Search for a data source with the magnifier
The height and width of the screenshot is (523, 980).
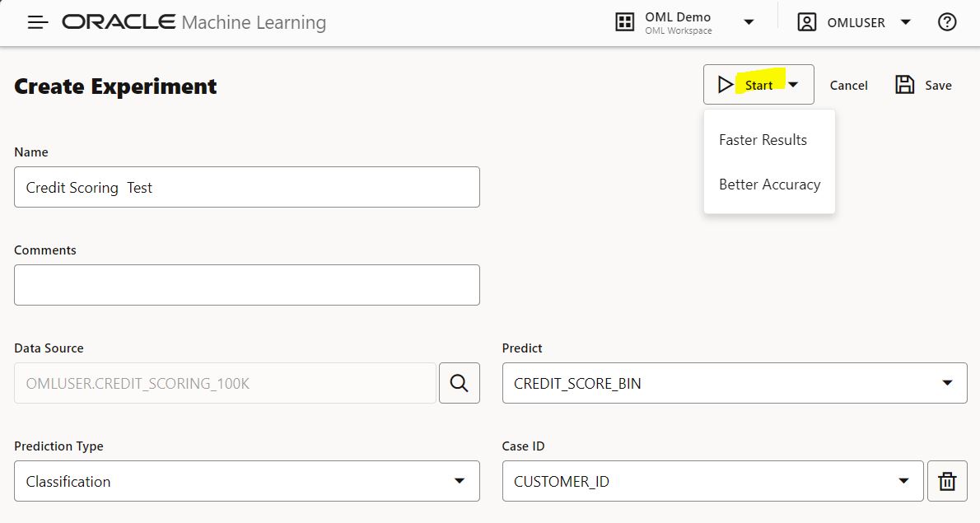click(x=459, y=383)
